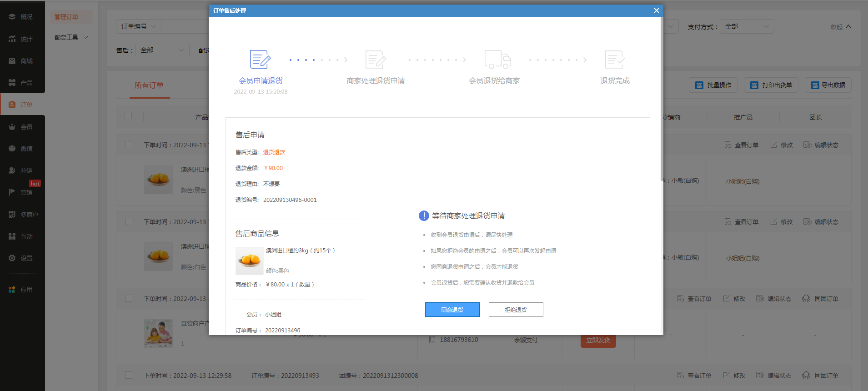The height and width of the screenshot is (391, 868).
Task: Check the first order row checkbox
Action: tap(129, 145)
